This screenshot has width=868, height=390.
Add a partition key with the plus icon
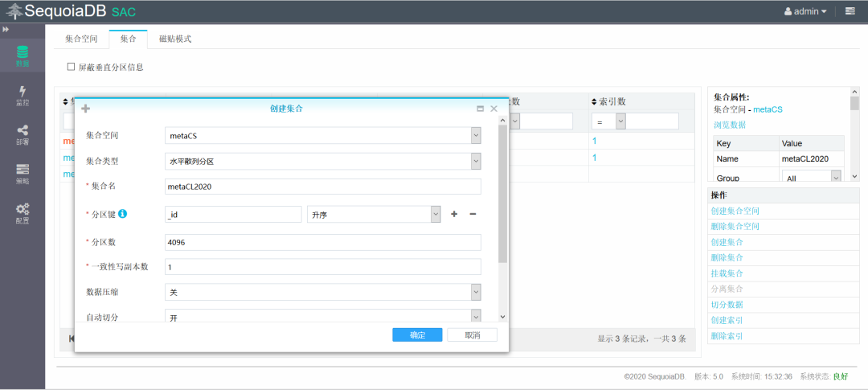(454, 214)
